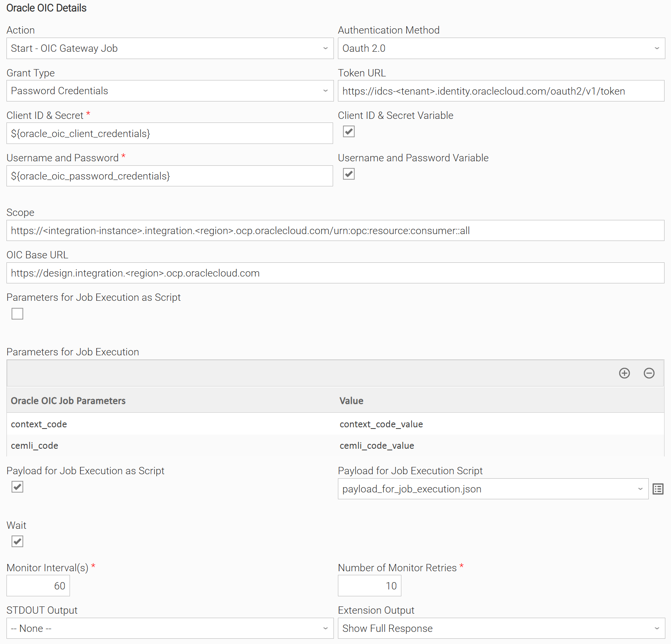The height and width of the screenshot is (644, 671).
Task: Open the Authentication Method dropdown
Action: coord(502,49)
